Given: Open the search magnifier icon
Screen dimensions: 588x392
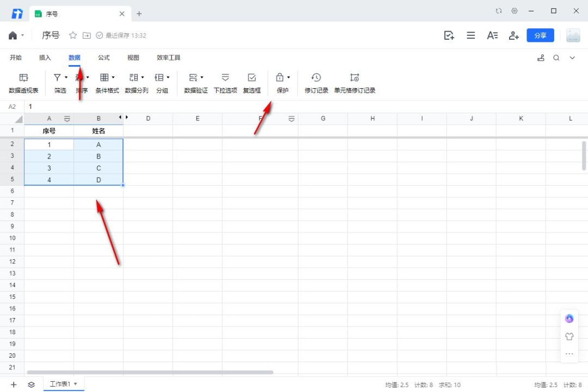Looking at the screenshot, I should 556,58.
